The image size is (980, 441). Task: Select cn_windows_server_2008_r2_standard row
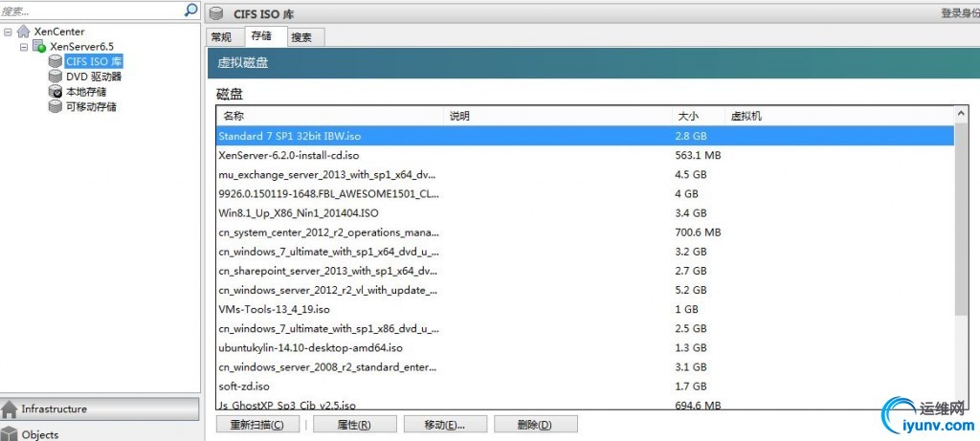pyautogui.click(x=585, y=367)
